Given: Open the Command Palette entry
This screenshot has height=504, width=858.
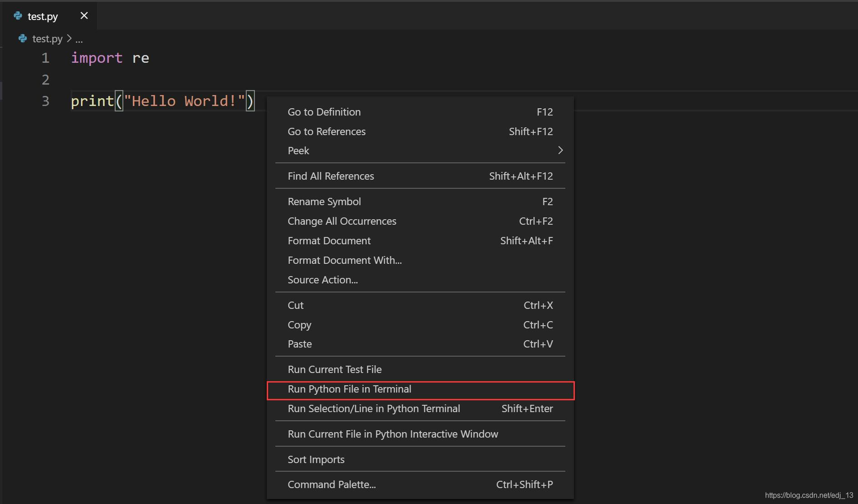Looking at the screenshot, I should 331,484.
